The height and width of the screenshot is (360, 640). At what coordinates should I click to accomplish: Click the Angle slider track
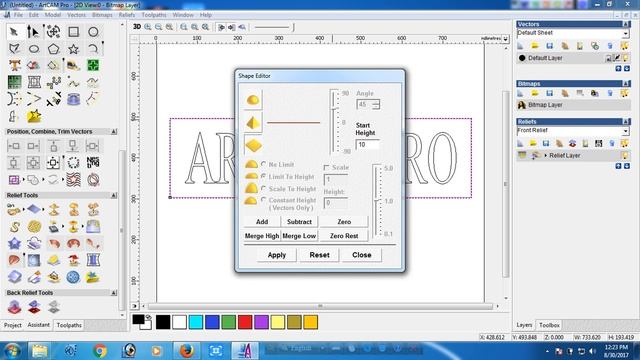pyautogui.click(x=335, y=122)
